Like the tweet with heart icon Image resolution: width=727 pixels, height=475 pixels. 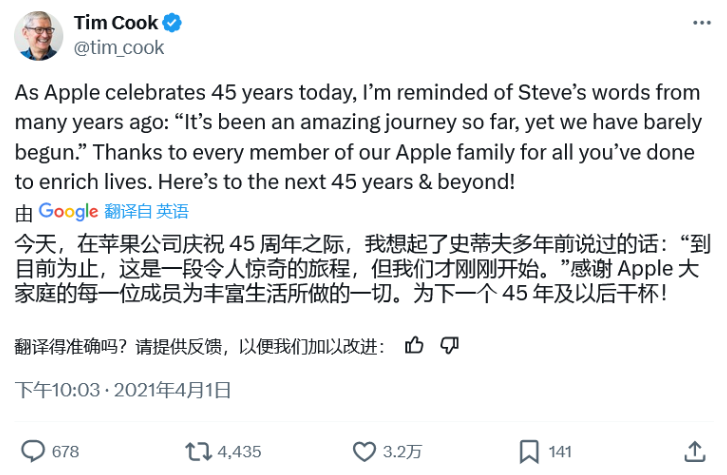click(364, 451)
